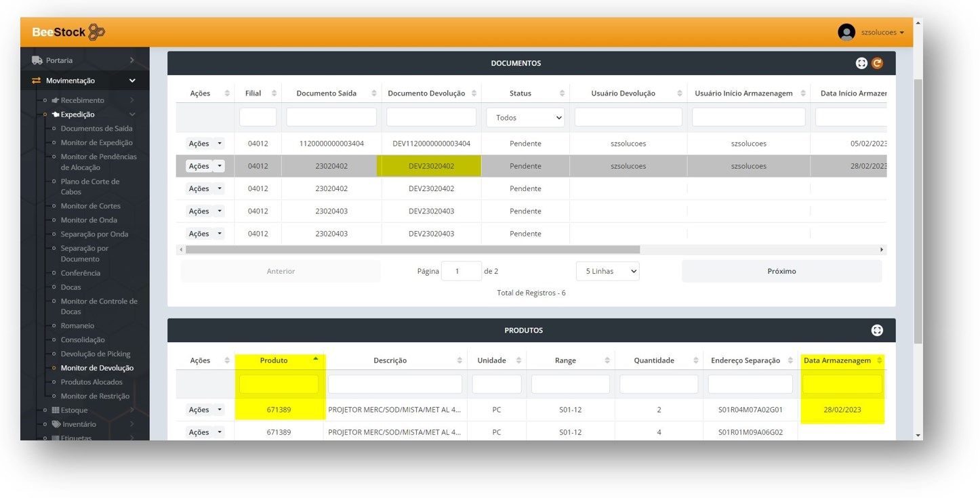Click the expand icon in Documentos header
The image size is (980, 498).
[x=861, y=63]
